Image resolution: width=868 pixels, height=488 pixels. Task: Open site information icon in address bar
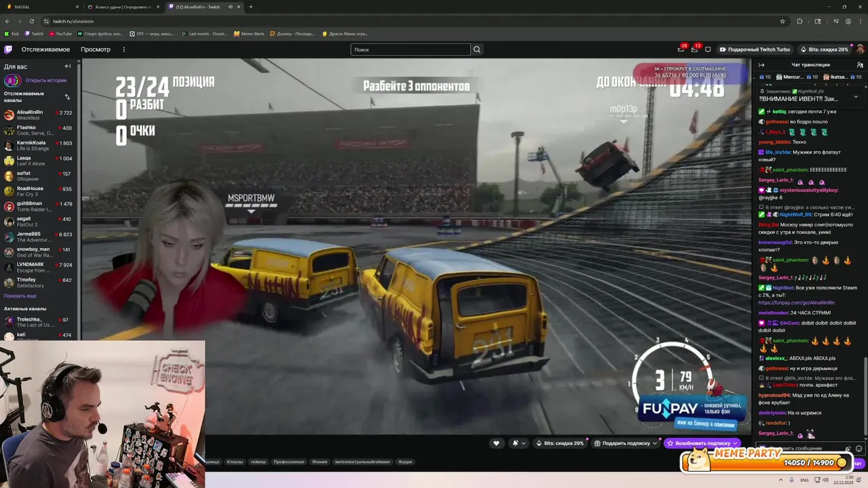(47, 21)
